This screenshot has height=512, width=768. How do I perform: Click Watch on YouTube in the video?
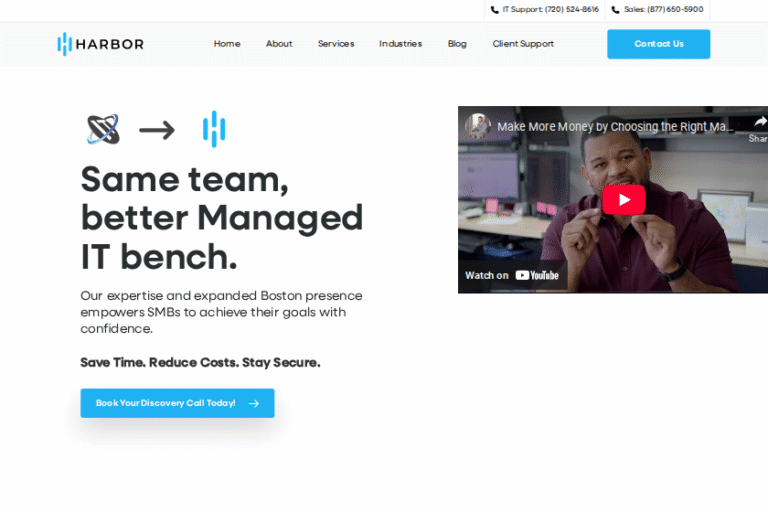(x=512, y=275)
